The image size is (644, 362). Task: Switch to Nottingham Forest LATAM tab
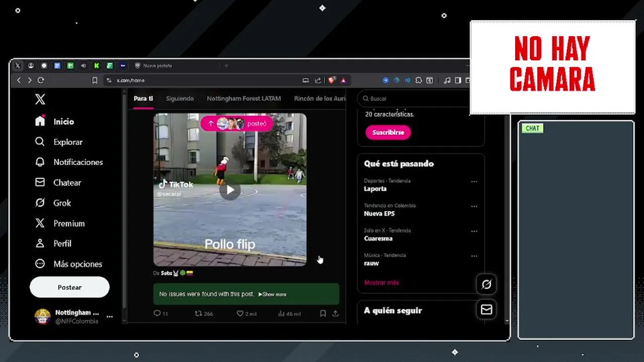[244, 99]
